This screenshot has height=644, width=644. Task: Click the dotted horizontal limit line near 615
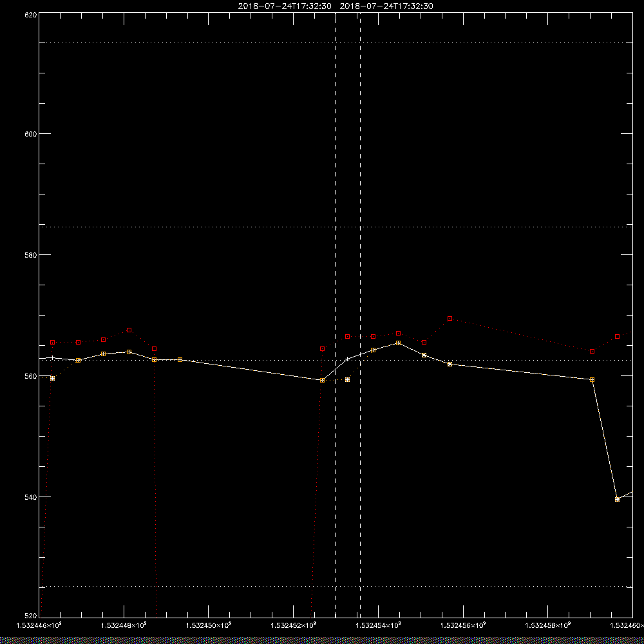tap(336, 43)
